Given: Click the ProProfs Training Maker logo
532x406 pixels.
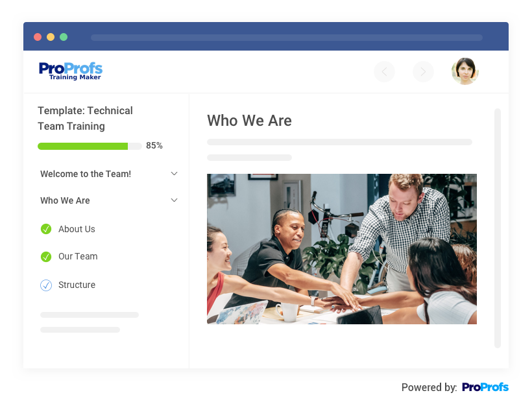Looking at the screenshot, I should click(x=71, y=71).
